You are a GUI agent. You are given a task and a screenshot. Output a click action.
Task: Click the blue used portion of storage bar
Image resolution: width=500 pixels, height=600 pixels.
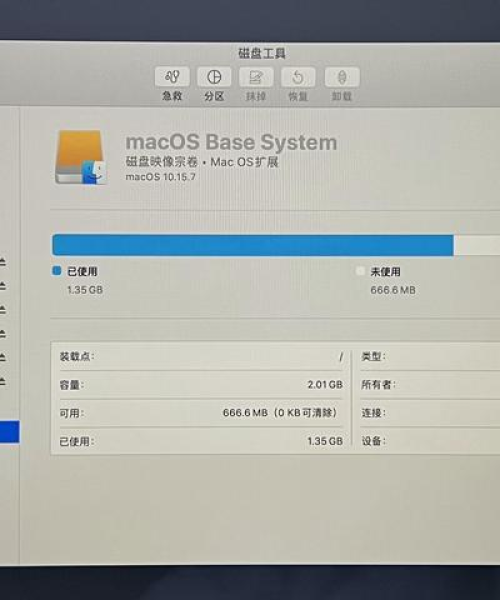pos(253,245)
